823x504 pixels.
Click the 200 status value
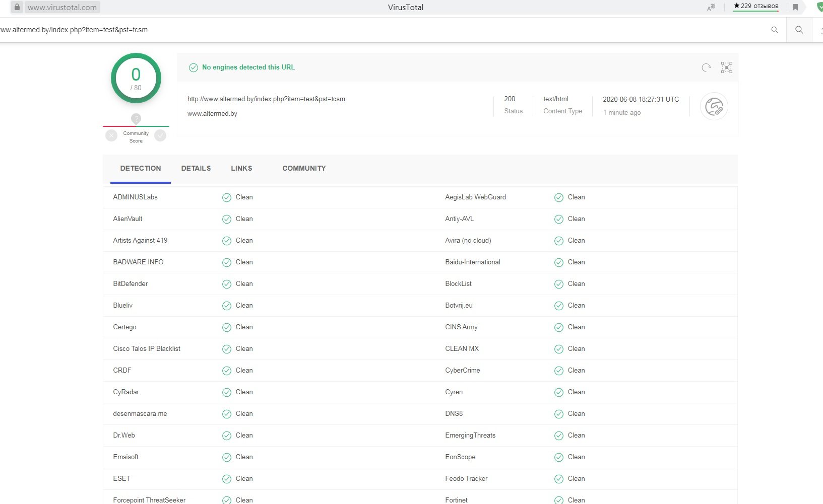(510, 99)
